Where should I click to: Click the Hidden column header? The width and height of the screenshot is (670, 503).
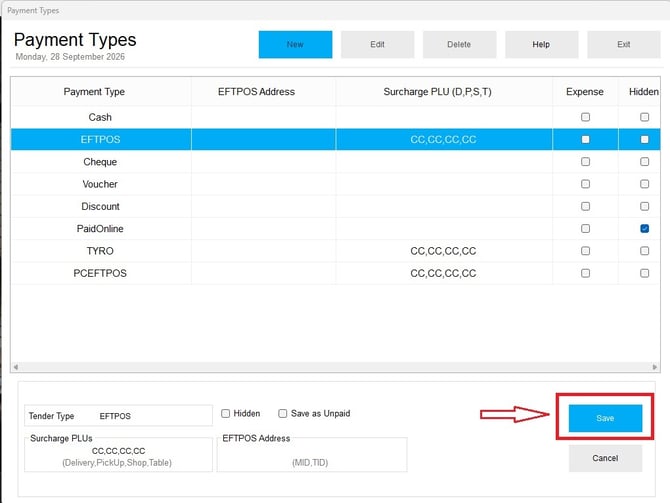coord(639,91)
